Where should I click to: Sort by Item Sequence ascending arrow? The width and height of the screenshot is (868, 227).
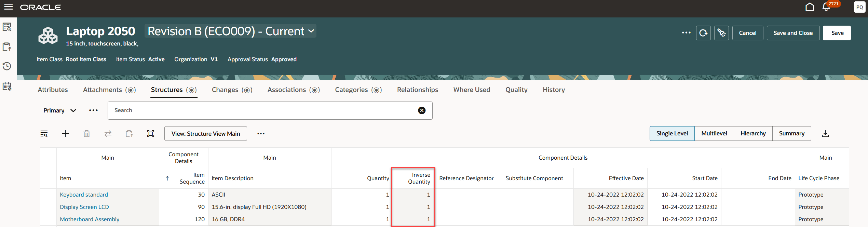(167, 178)
